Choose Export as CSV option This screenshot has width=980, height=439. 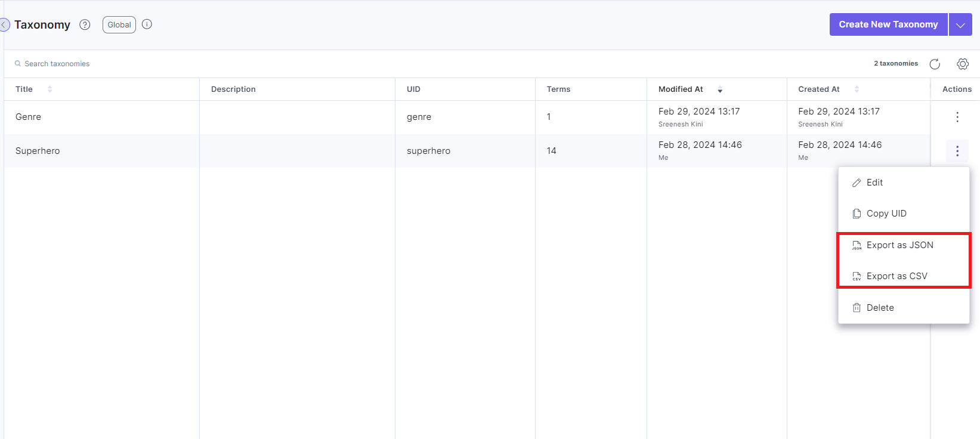(904, 276)
